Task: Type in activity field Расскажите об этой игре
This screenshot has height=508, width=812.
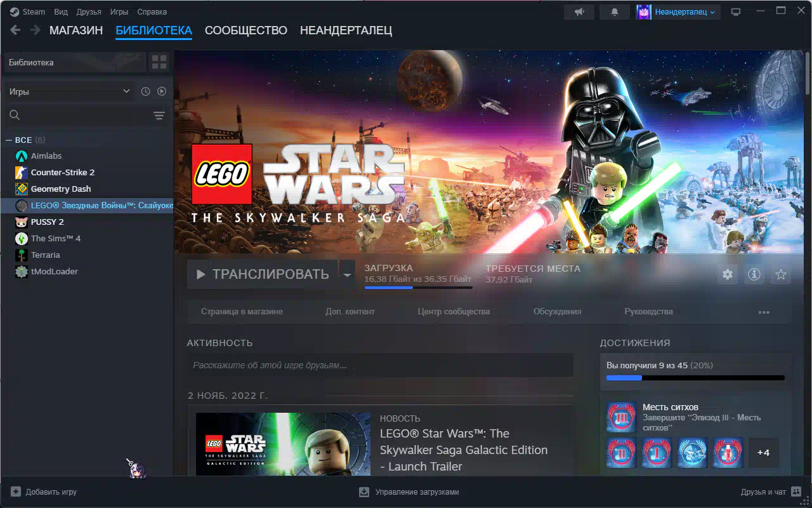Action: pyautogui.click(x=380, y=366)
